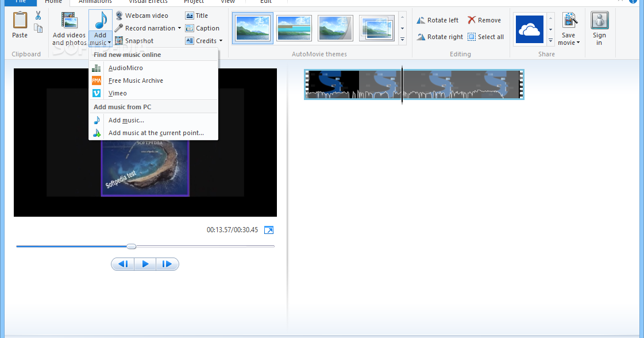This screenshot has width=644, height=338.
Task: Click Record narration microphone button
Action: coord(145,28)
